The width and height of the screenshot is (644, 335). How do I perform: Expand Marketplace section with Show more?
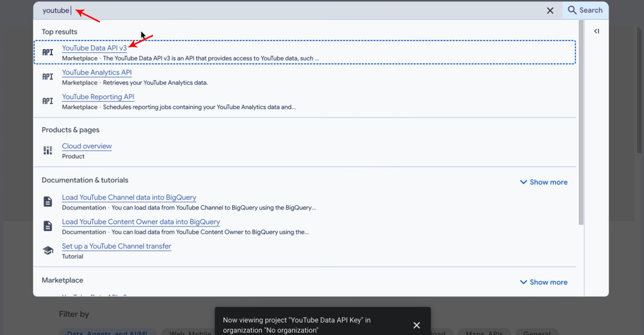click(x=544, y=282)
